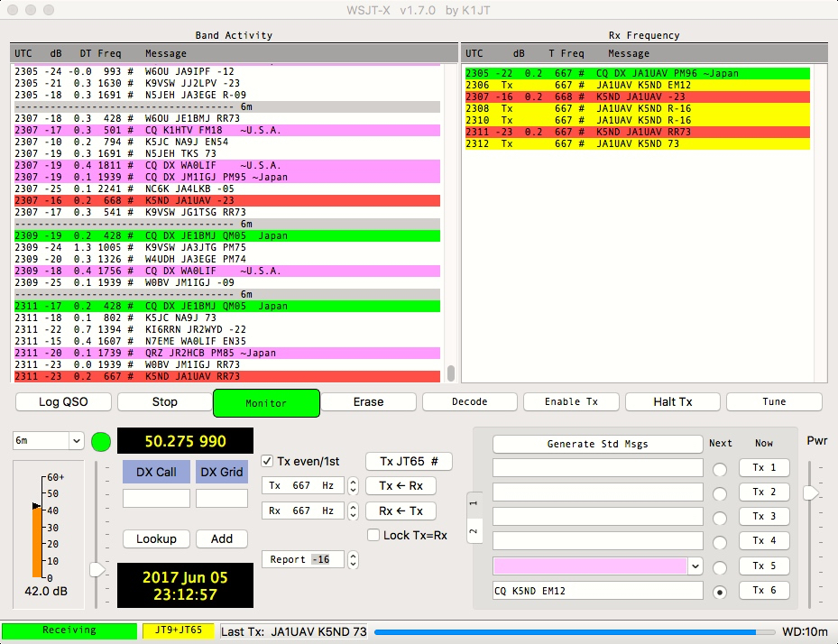This screenshot has width=838, height=644.
Task: Click Band Activity row 'N7EME WA0LIF EN35'
Action: pyautogui.click(x=227, y=342)
